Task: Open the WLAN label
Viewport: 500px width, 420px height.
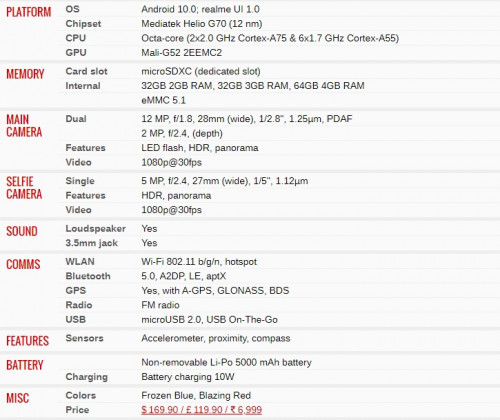Action: tap(80, 261)
